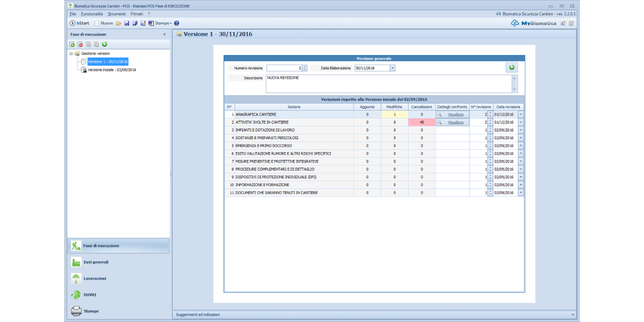Screen dimensions: 644x322
Task: Open the Data Elaborazione date dropdown
Action: click(x=392, y=68)
